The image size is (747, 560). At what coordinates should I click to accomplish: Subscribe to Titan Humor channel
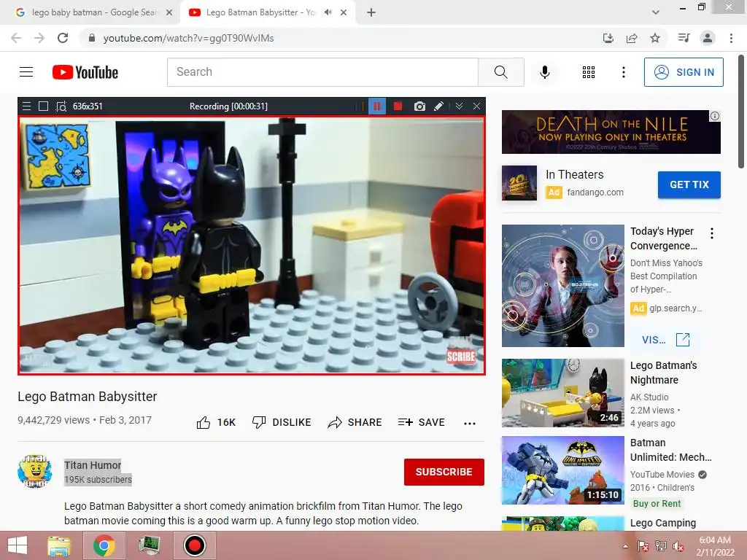444,472
